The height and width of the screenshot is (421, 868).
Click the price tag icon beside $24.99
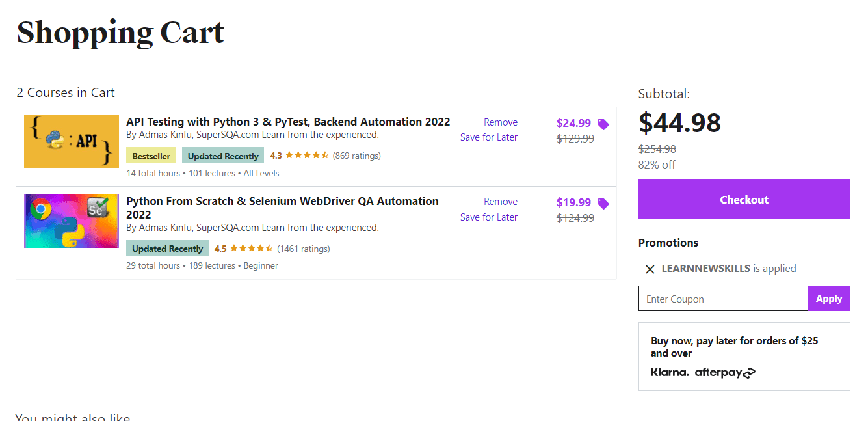603,123
